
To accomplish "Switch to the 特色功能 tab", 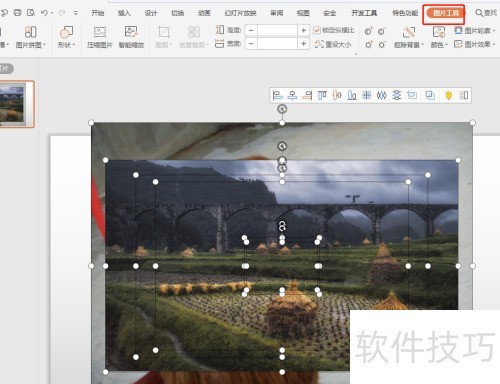I will pyautogui.click(x=405, y=13).
